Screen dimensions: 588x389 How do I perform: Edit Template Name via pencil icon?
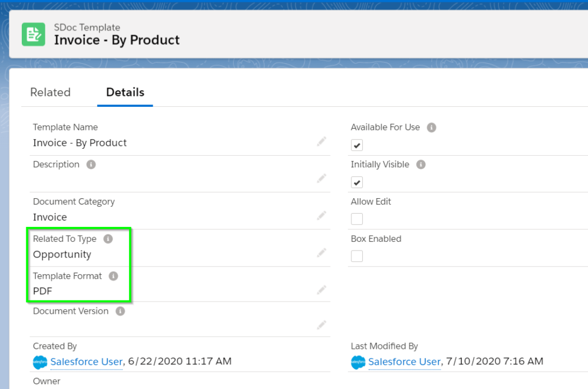tap(322, 141)
